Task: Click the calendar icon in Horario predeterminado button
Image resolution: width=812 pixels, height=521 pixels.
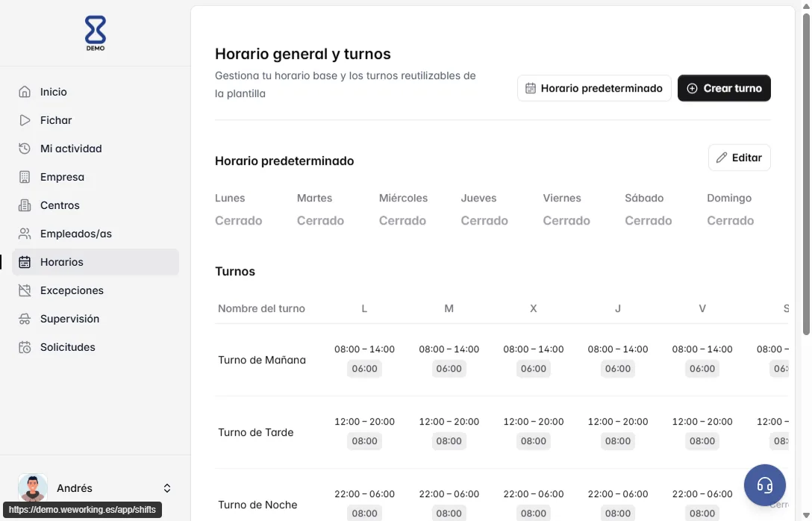Action: pyautogui.click(x=531, y=89)
